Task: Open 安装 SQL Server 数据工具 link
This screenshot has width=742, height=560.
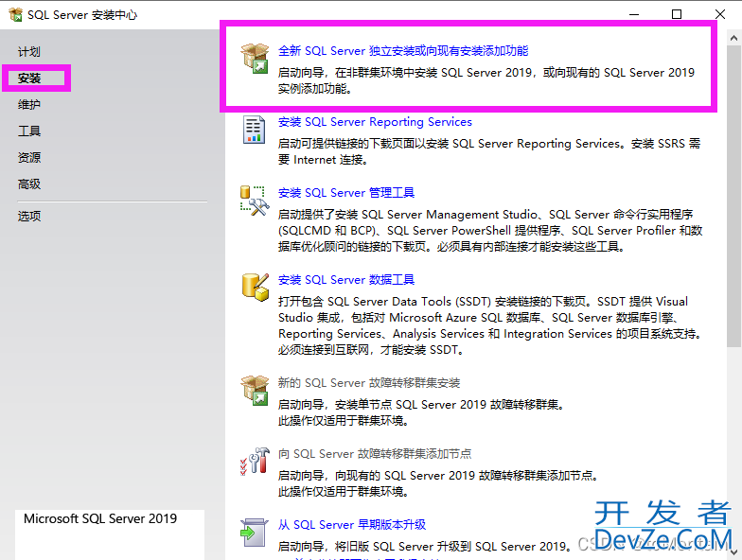Action: click(x=346, y=280)
